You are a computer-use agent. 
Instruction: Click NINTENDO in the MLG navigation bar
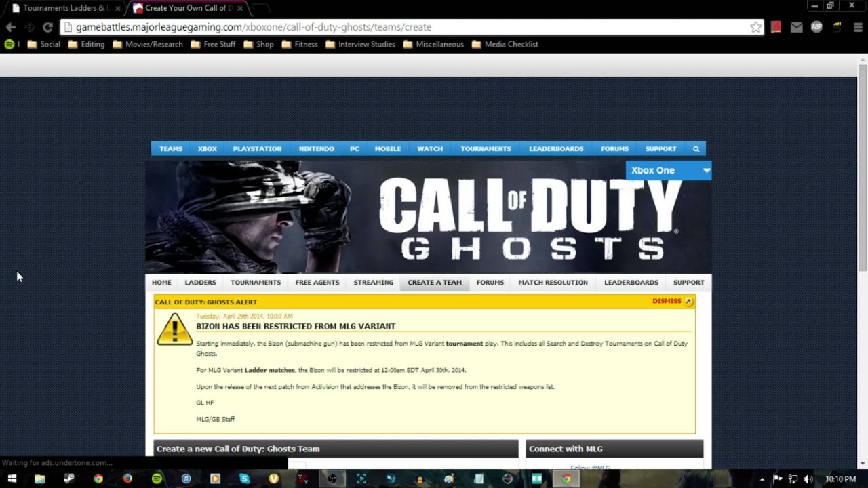point(317,148)
